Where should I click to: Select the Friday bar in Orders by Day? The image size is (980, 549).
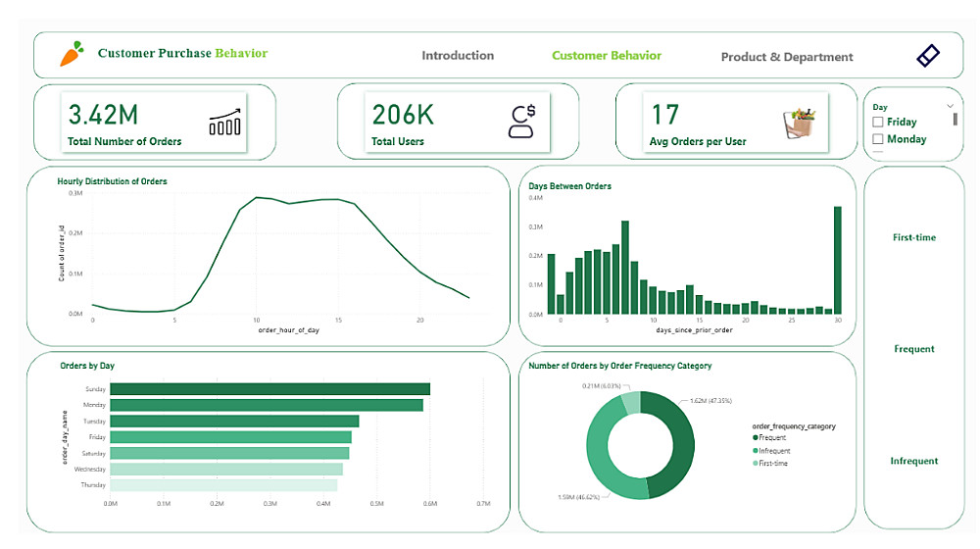(230, 437)
